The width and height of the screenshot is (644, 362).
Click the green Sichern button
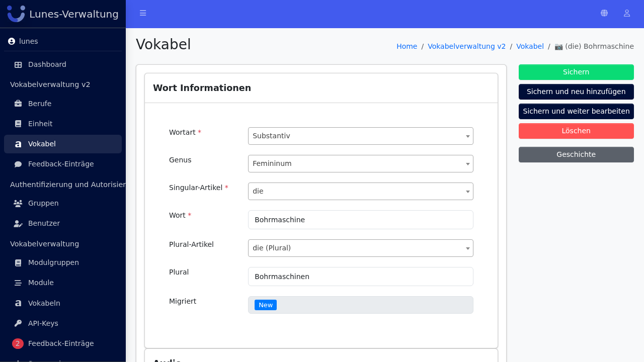pyautogui.click(x=576, y=72)
